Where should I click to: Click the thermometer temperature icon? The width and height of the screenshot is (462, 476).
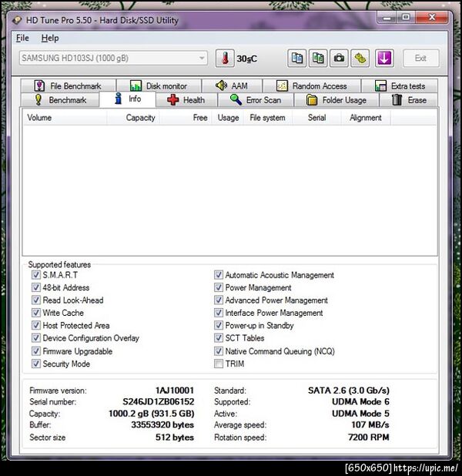[225, 58]
